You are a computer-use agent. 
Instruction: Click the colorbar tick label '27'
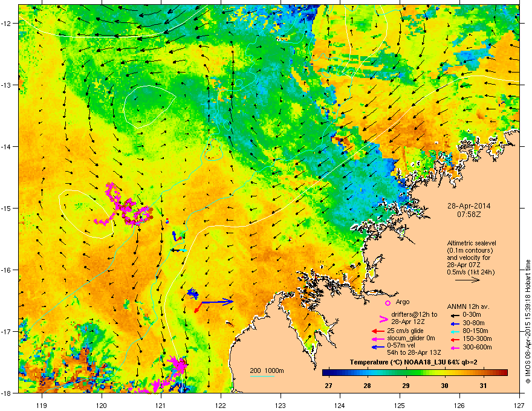[328, 386]
